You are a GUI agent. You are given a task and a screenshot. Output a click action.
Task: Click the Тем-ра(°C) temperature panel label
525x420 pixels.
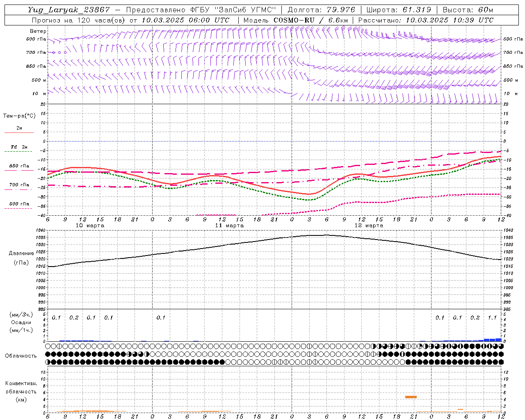[x=19, y=116]
